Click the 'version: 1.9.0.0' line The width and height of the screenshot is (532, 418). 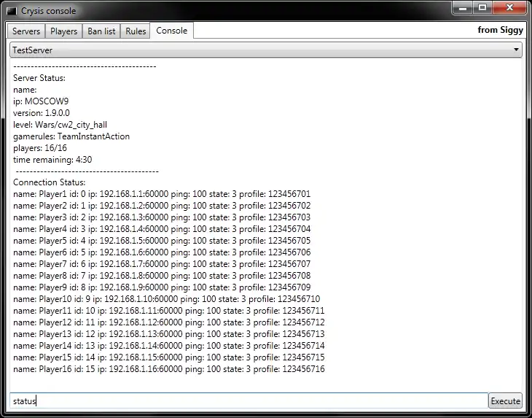42,113
